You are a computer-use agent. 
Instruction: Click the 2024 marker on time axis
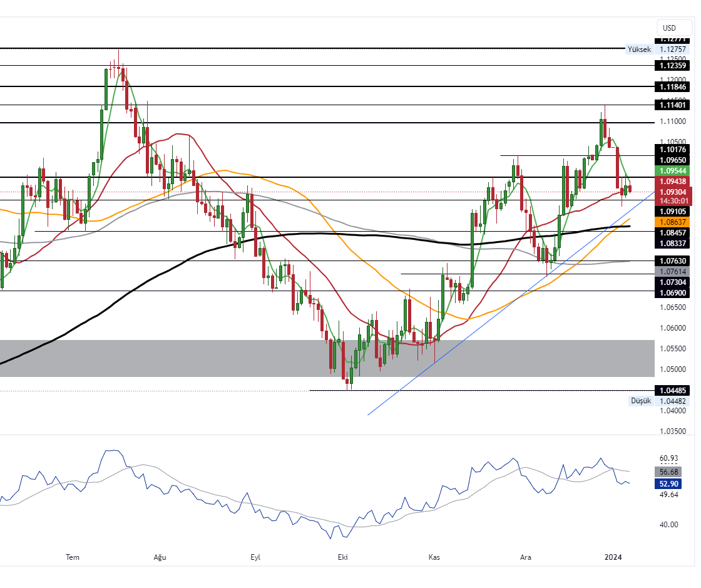(613, 557)
